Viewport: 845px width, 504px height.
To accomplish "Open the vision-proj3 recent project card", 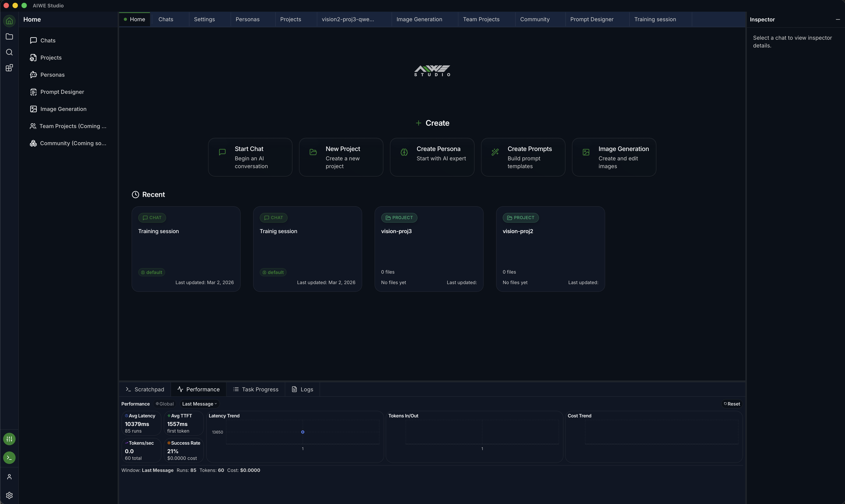I will (429, 249).
